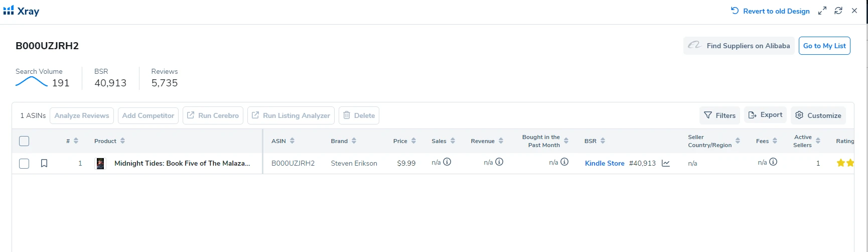This screenshot has width=868, height=252.
Task: Click the bookmark icon for row 1
Action: [44, 163]
